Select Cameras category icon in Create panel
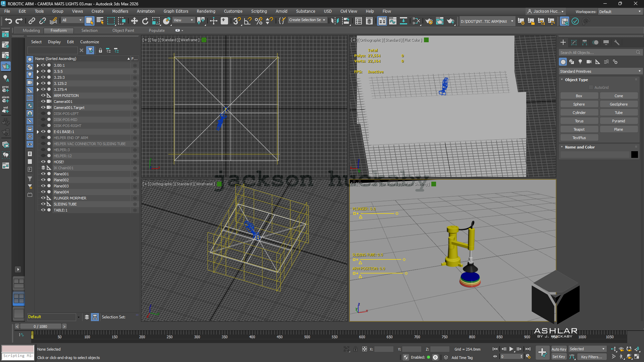The height and width of the screenshot is (362, 644). click(589, 62)
